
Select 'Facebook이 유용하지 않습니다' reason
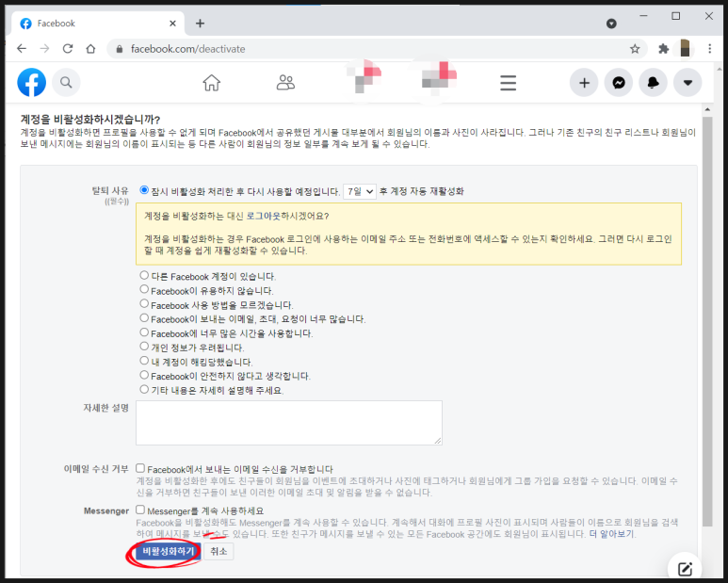click(144, 290)
